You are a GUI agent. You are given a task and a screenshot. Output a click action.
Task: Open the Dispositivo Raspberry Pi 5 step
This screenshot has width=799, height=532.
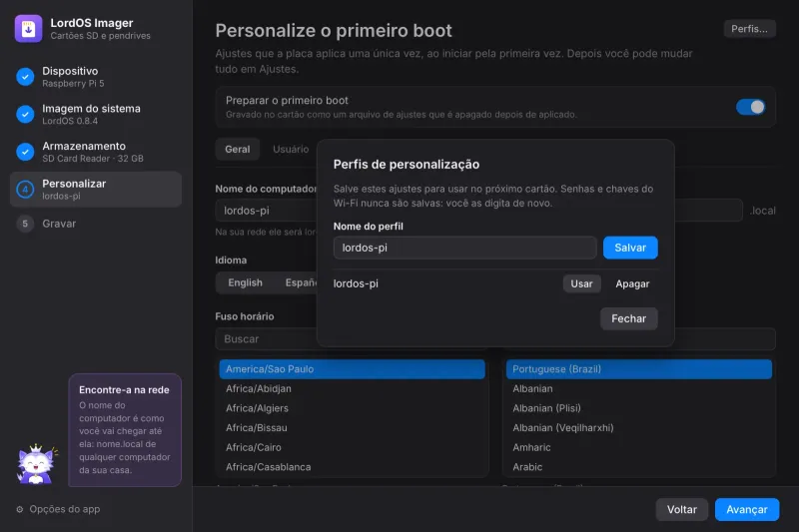point(96,77)
